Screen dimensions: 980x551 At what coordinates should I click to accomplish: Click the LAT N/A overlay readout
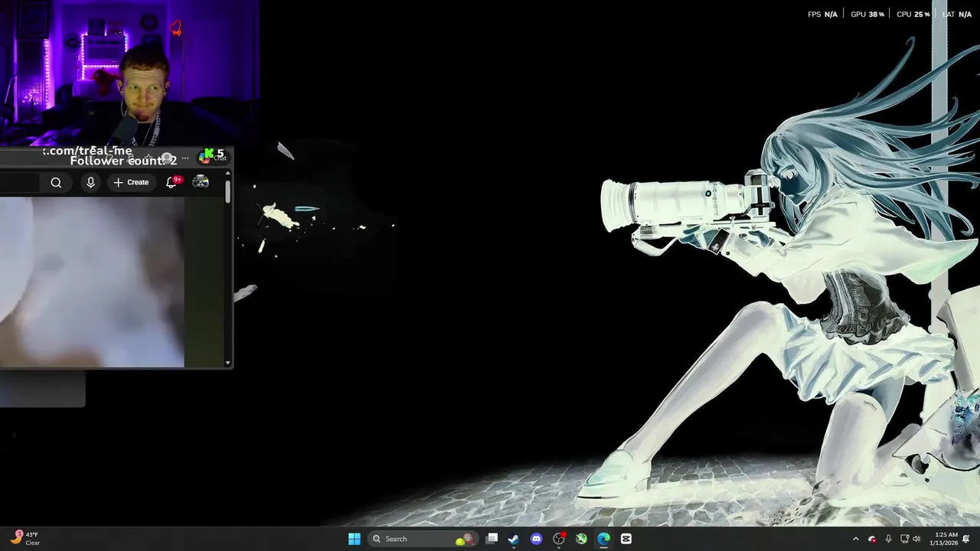click(957, 15)
